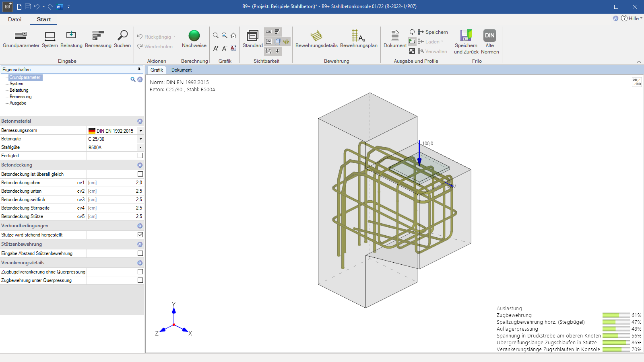Toggle text label visibility icon (abl)
Screen dimensions: 644x362
tap(268, 41)
